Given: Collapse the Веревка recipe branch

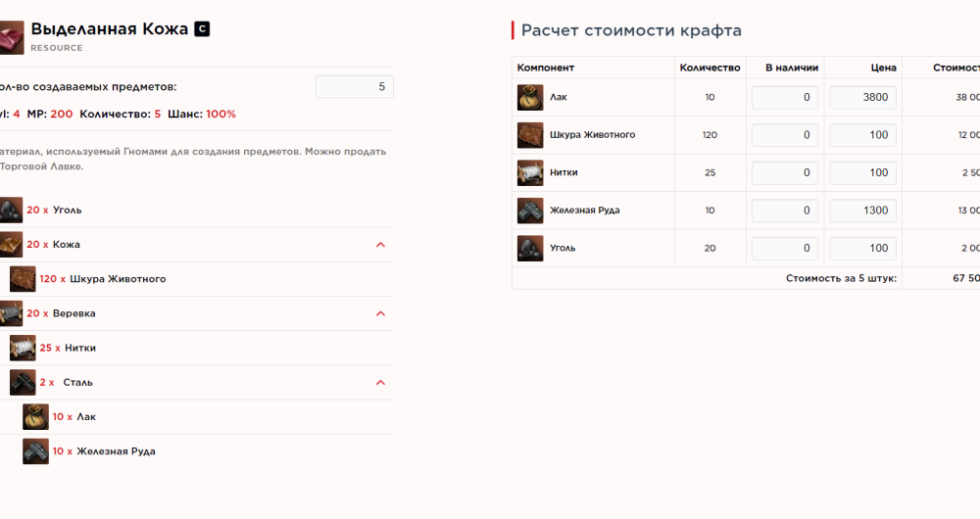Looking at the screenshot, I should coord(381,313).
